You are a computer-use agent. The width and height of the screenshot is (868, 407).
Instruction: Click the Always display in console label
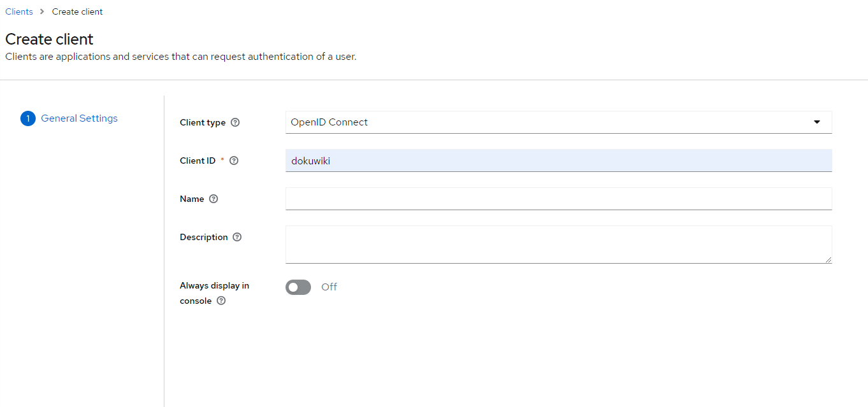tap(214, 286)
